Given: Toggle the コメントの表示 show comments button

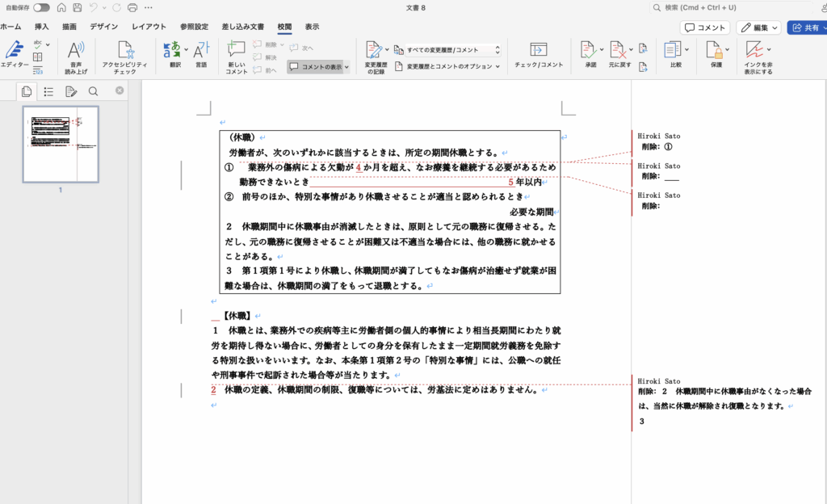Looking at the screenshot, I should click(318, 67).
